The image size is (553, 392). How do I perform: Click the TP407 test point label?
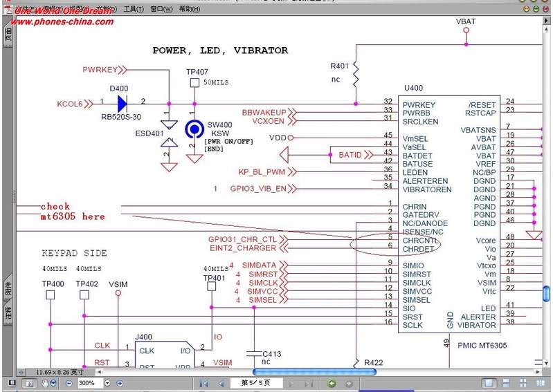pos(197,72)
